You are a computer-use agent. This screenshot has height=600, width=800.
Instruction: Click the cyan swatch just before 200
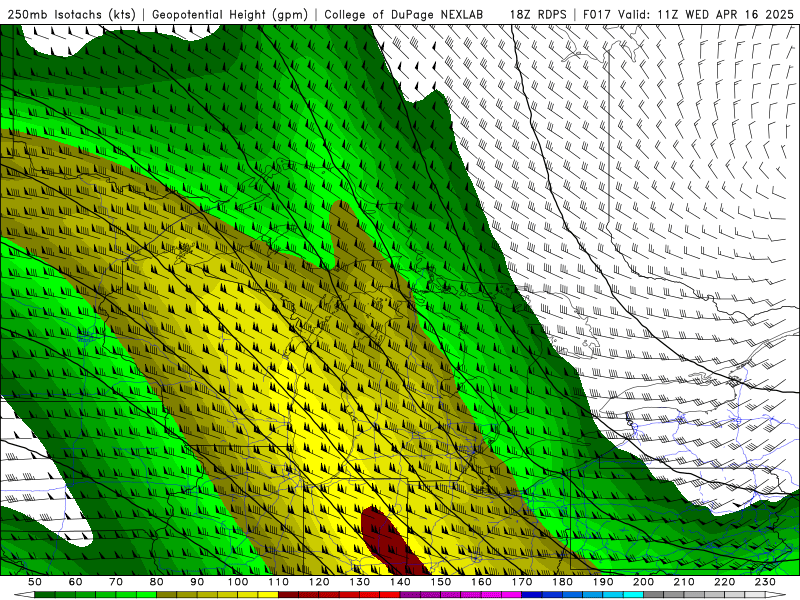(x=633, y=595)
